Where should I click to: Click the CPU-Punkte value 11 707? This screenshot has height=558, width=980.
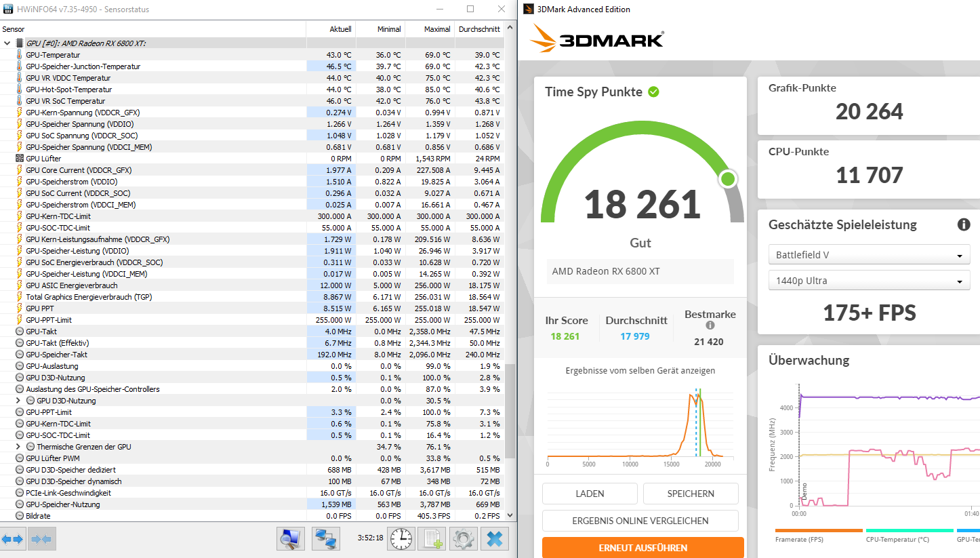coord(870,175)
